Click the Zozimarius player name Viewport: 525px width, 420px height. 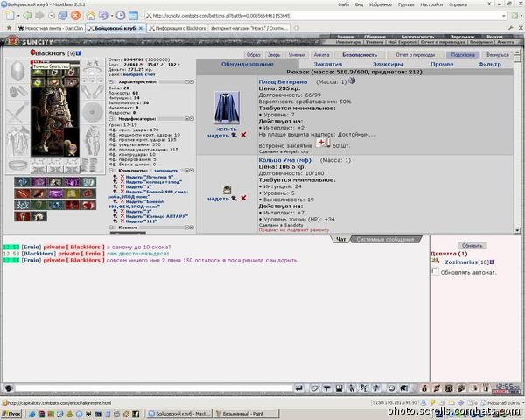tap(461, 262)
